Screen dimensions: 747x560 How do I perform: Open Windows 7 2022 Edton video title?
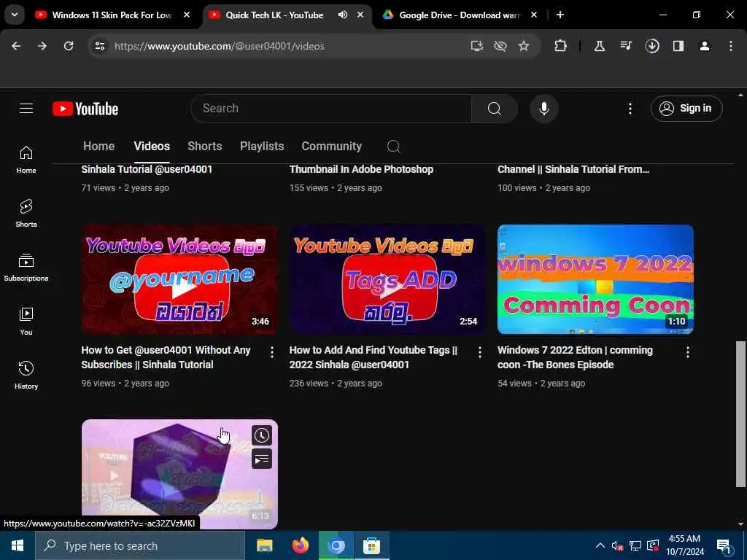[x=575, y=357]
